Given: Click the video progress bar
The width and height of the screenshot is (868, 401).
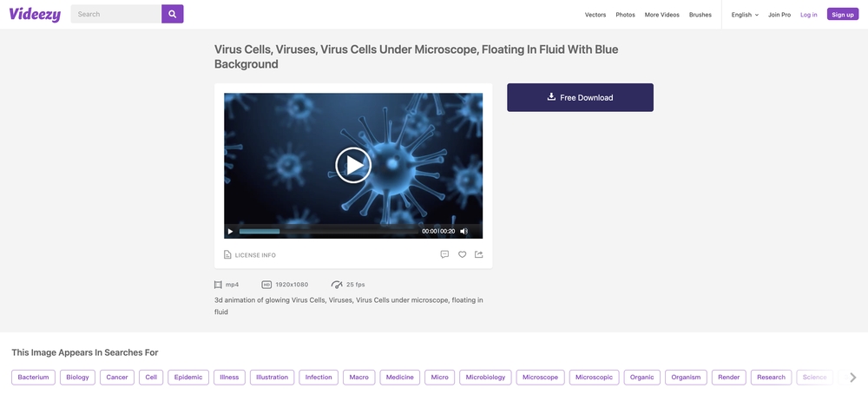Looking at the screenshot, I should 328,232.
